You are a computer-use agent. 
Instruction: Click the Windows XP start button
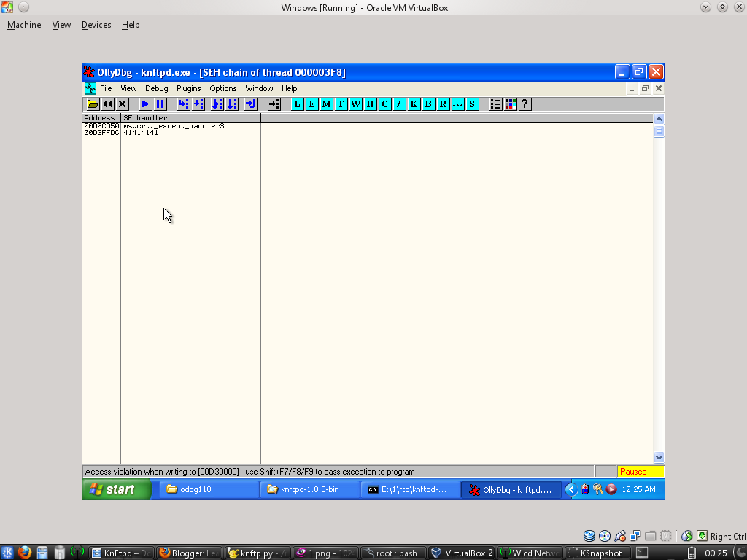(x=117, y=489)
